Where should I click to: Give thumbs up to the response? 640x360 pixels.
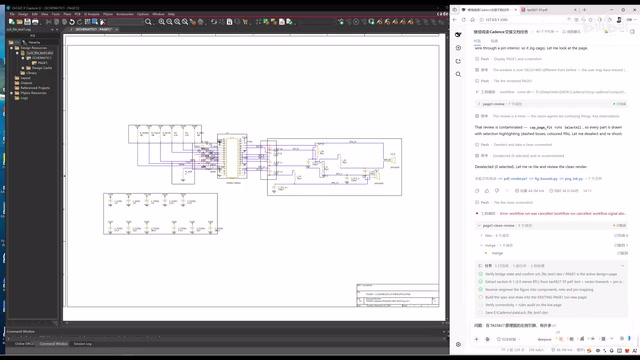487,191
